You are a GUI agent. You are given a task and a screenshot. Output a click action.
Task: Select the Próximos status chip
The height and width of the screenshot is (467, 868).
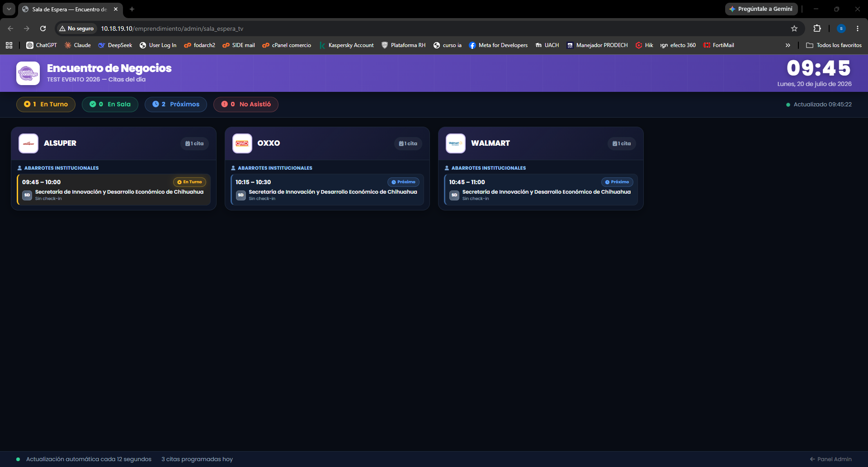176,105
